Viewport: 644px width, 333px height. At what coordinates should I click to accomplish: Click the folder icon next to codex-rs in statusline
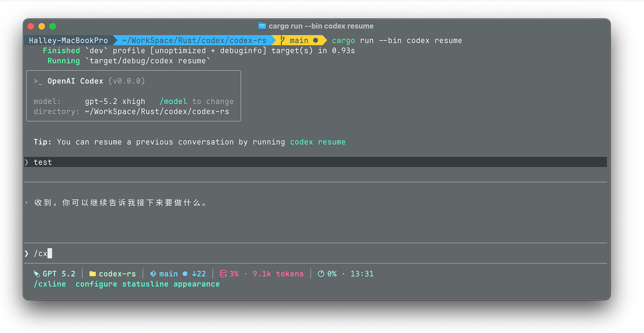(92, 274)
